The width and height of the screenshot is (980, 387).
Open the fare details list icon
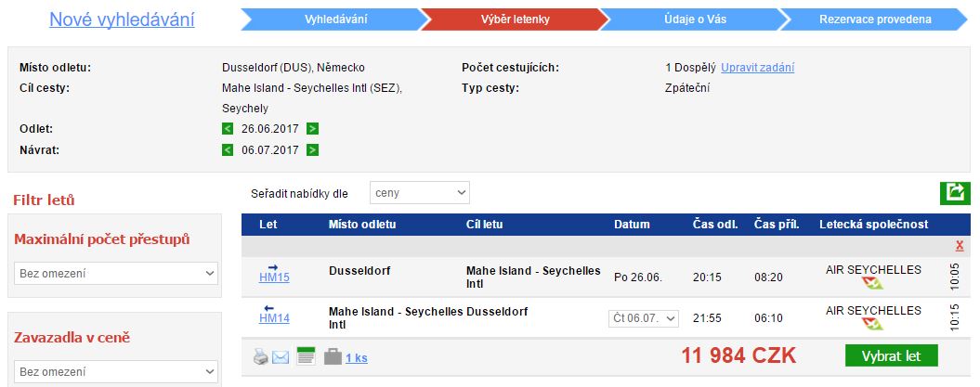(306, 355)
